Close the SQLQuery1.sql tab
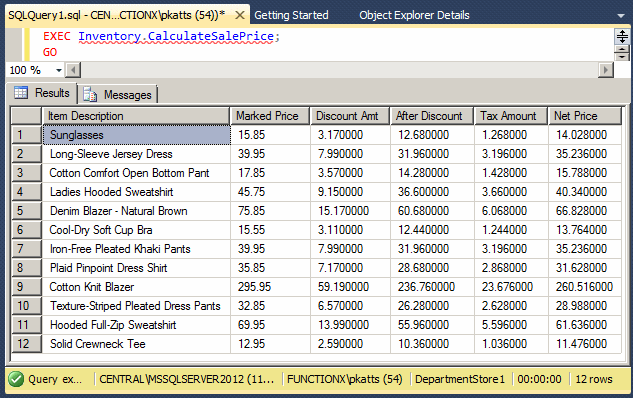 point(240,15)
